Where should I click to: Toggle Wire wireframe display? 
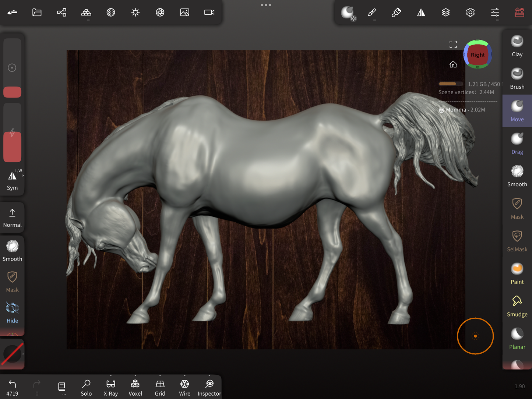click(x=184, y=388)
